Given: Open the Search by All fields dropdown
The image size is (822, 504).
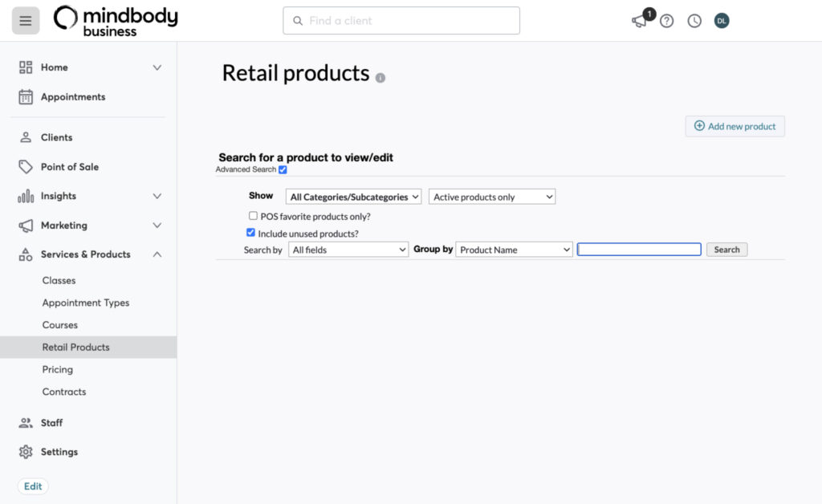Looking at the screenshot, I should coord(348,250).
